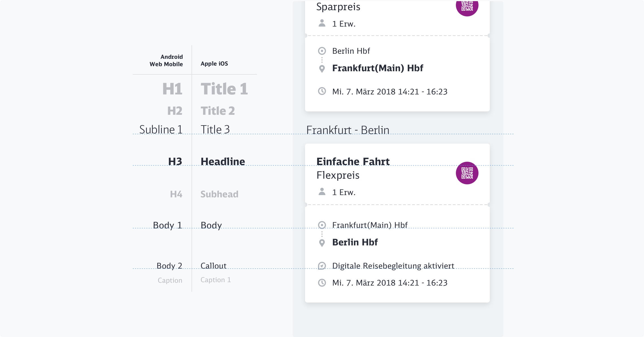Select the Subhead type style label
This screenshot has width=644, height=337.
219,194
